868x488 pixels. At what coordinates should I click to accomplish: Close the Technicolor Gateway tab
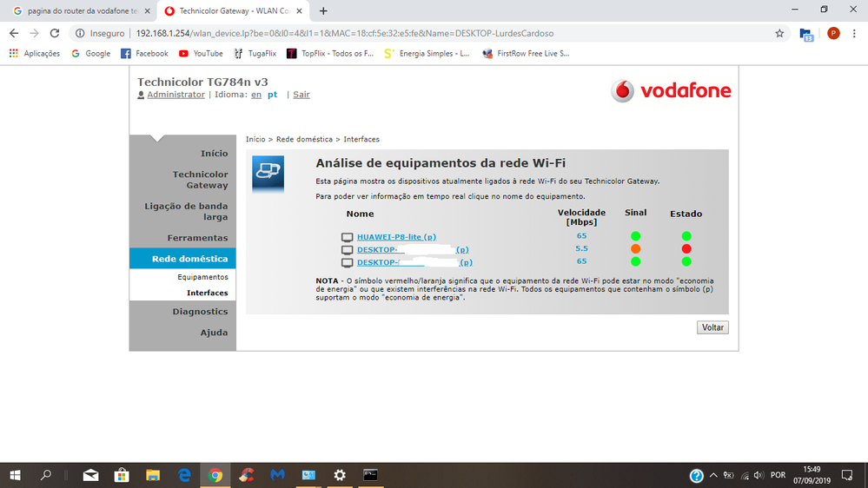click(x=299, y=10)
